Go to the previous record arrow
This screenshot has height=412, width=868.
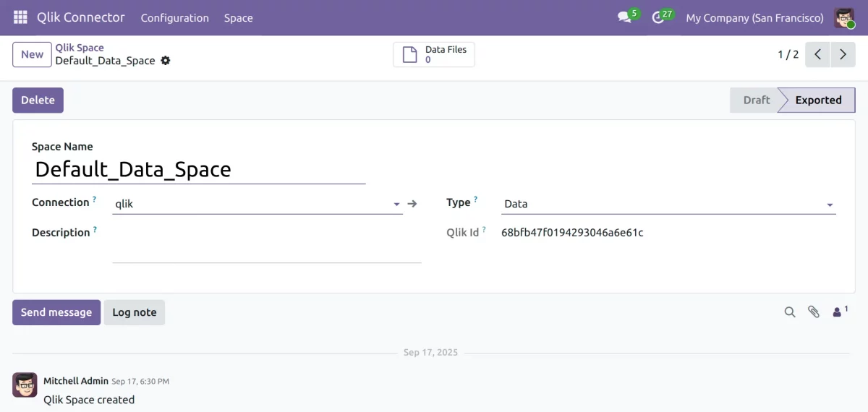pyautogui.click(x=817, y=54)
